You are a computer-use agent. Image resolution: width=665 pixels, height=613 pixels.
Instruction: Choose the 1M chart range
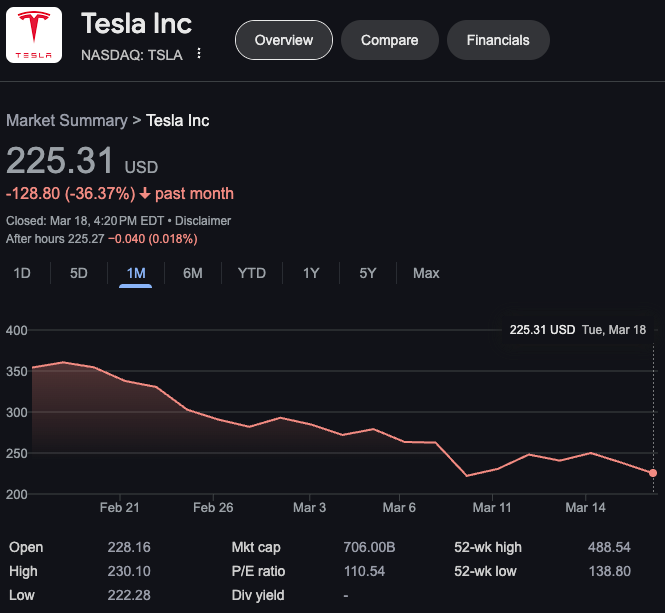[x=136, y=273]
